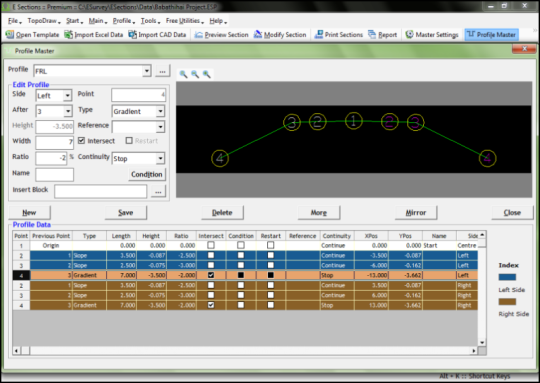Toggle Condition checkbox in Origin row

pos(241,245)
